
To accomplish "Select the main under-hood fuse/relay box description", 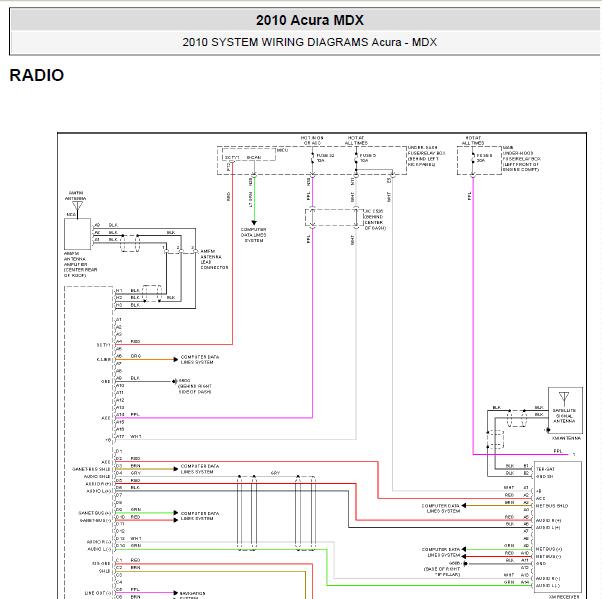I will click(521, 159).
